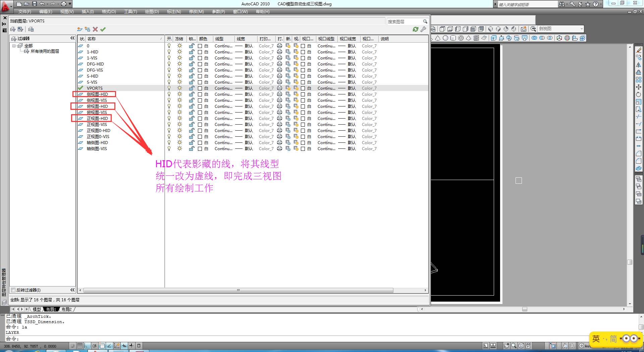This screenshot has height=352, width=644.
Task: Click the Undo arrow icon
Action: [x=42, y=4]
